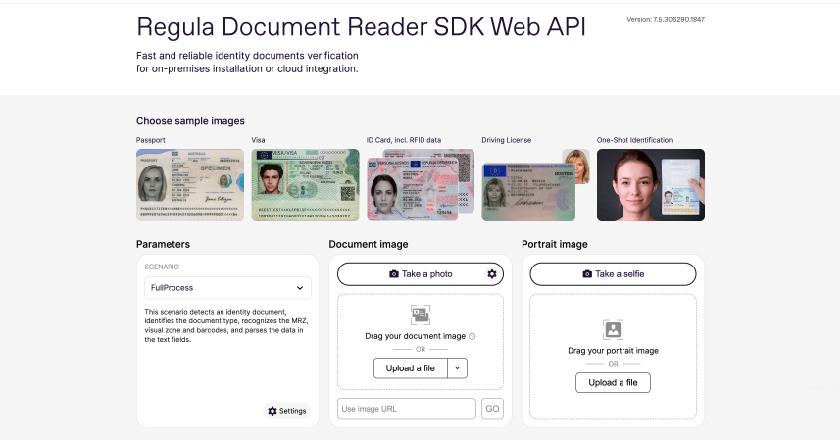Focus the Use image URL field
The height and width of the screenshot is (440, 840).
(x=406, y=408)
